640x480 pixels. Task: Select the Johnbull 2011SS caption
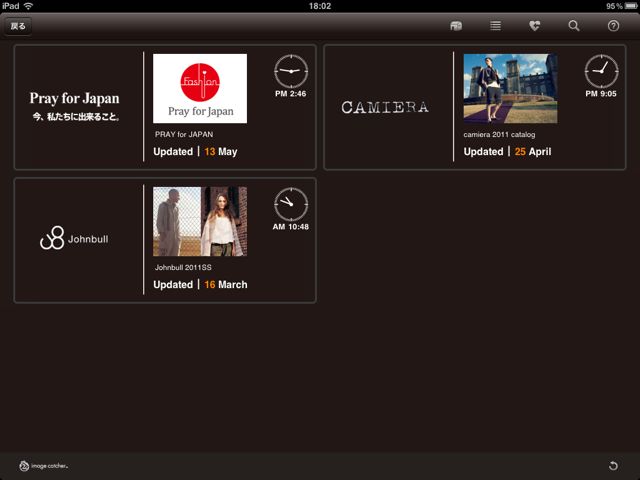coord(183,267)
